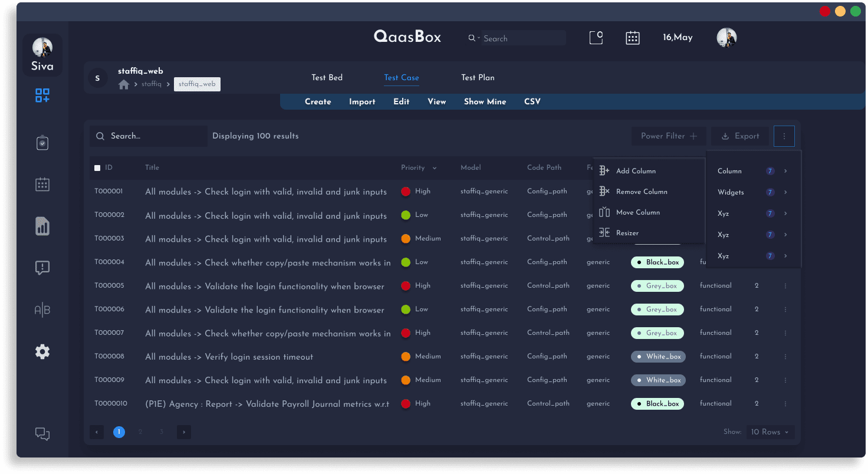Viewport: 868px width, 474px height.
Task: Open row options dots for T000007
Action: click(785, 333)
